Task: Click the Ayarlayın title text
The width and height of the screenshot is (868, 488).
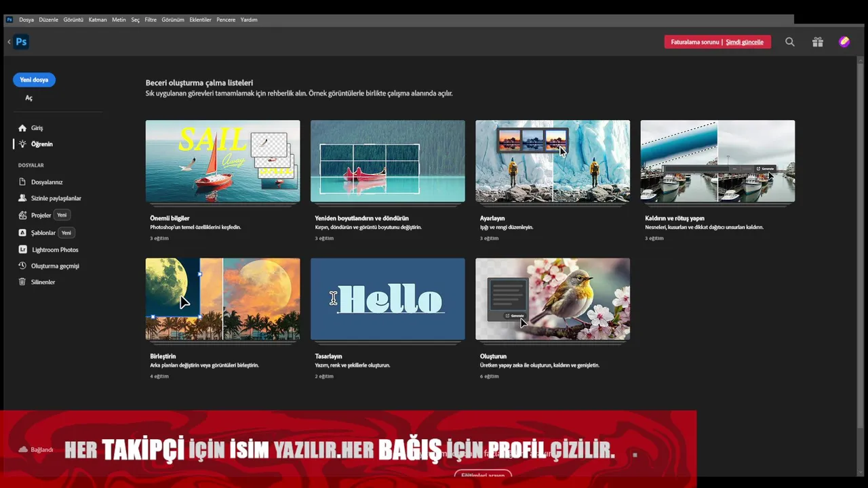Action: (492, 218)
